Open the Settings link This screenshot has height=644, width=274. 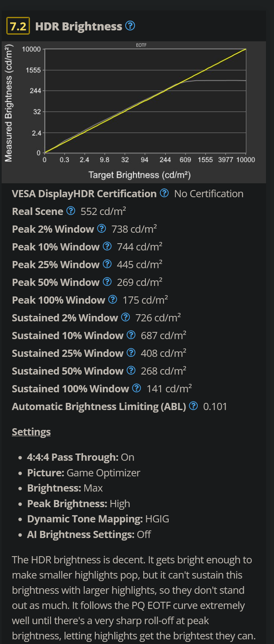31,432
